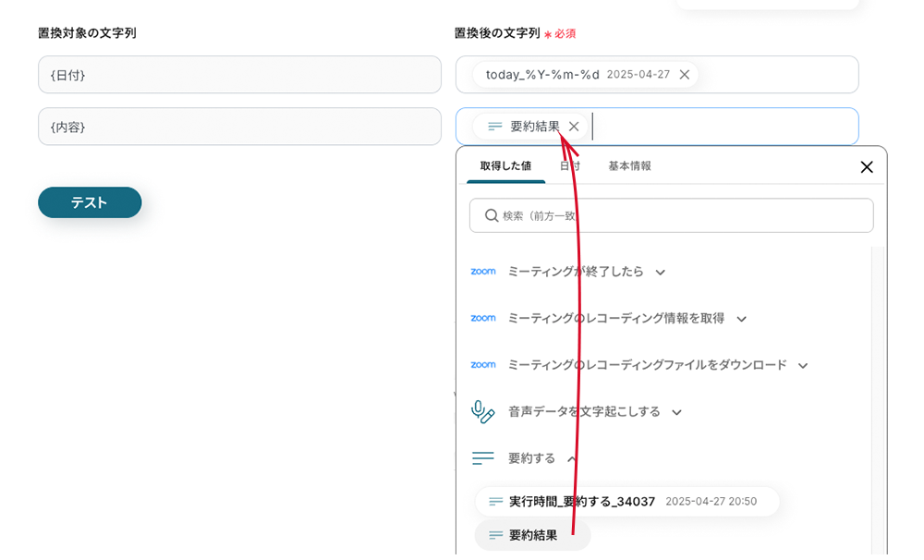Expand 音声データを文字起こしする section
The width and height of the screenshot is (924, 560).
coord(676,413)
